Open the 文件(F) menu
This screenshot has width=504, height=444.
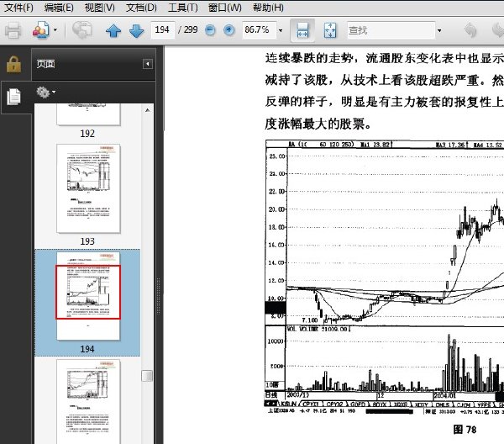(x=18, y=8)
